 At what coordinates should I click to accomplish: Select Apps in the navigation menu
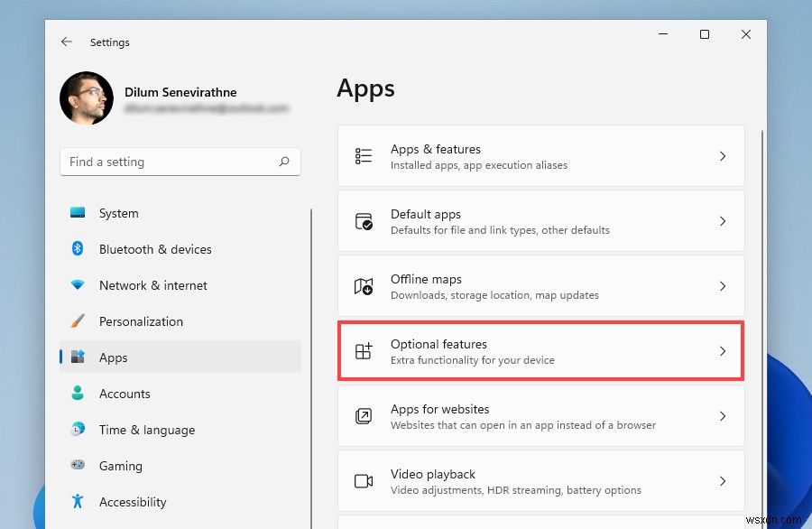pos(113,357)
